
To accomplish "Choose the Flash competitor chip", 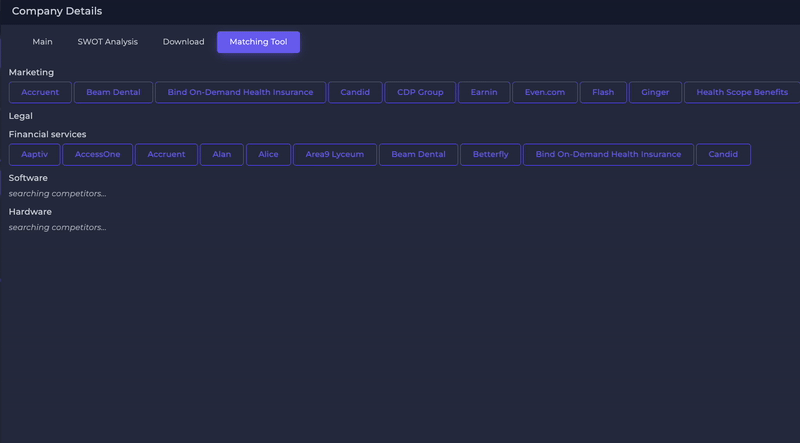I will [603, 92].
